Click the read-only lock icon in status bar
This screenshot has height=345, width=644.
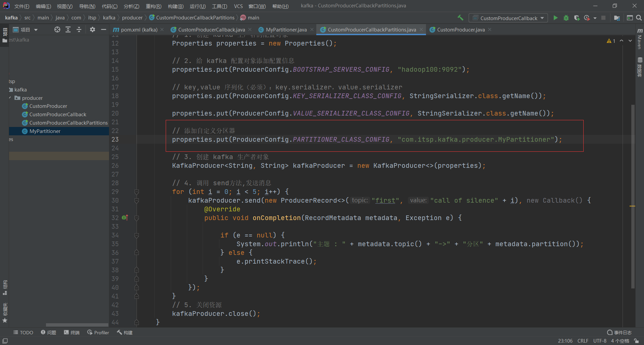pyautogui.click(x=636, y=341)
